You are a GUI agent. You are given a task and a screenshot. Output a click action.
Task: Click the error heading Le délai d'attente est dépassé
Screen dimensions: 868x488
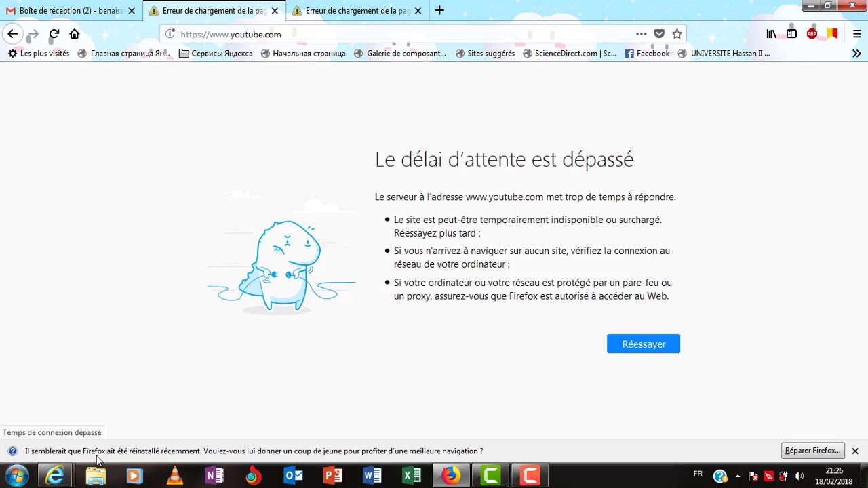[x=504, y=159]
